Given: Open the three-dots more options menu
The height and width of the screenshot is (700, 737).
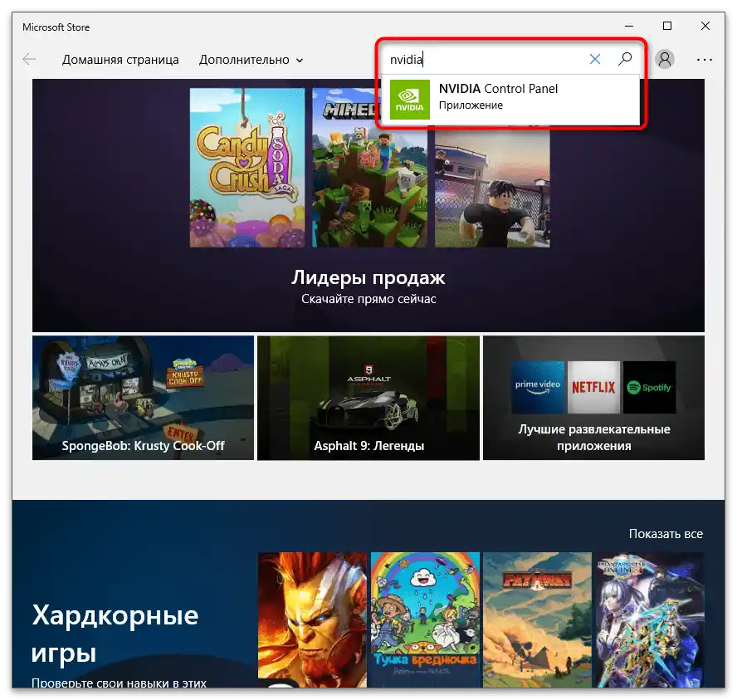Looking at the screenshot, I should click(x=704, y=60).
